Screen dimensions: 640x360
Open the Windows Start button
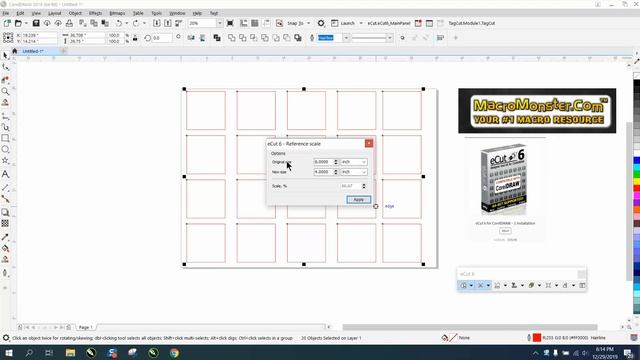[x=9, y=353]
